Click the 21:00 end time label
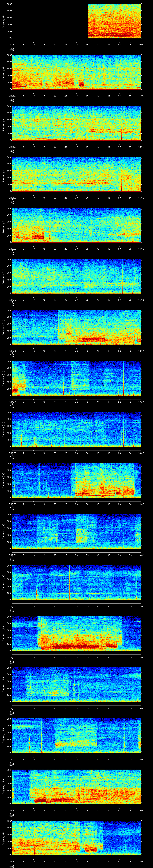The height and width of the screenshot is (868, 153). click(x=141, y=606)
